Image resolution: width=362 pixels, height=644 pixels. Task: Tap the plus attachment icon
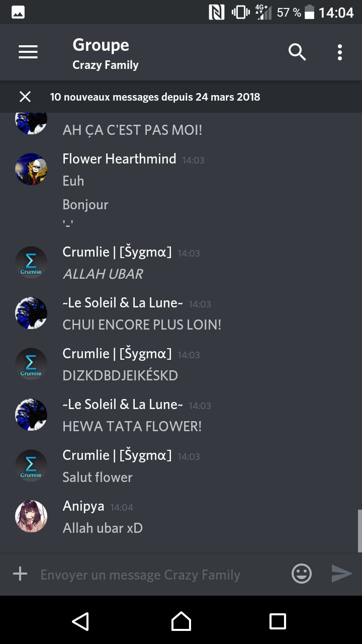[20, 574]
